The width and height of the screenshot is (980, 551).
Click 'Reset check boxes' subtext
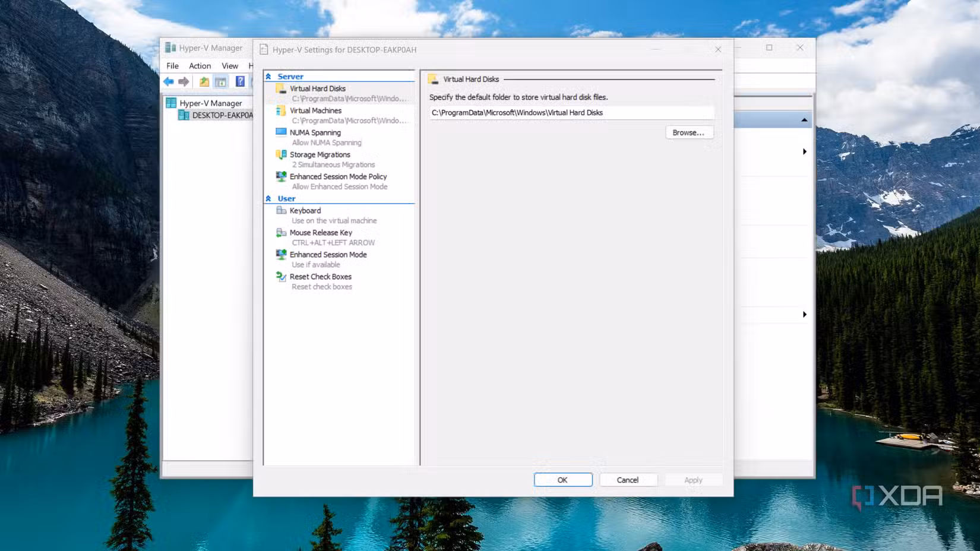pyautogui.click(x=322, y=286)
